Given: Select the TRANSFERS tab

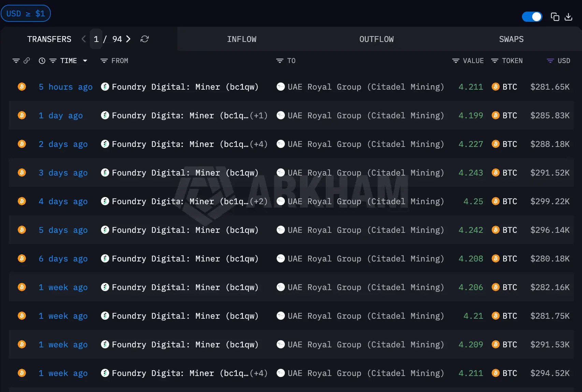Looking at the screenshot, I should coord(49,39).
